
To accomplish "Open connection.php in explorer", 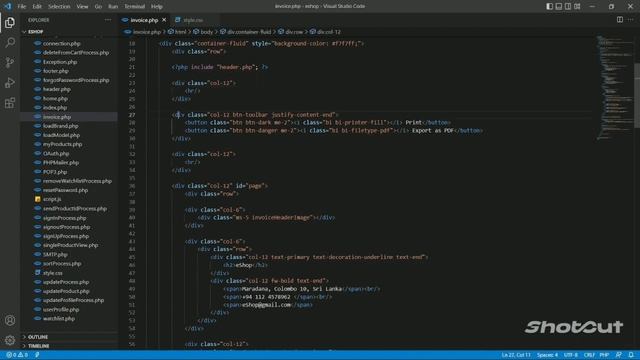I will [x=61, y=43].
